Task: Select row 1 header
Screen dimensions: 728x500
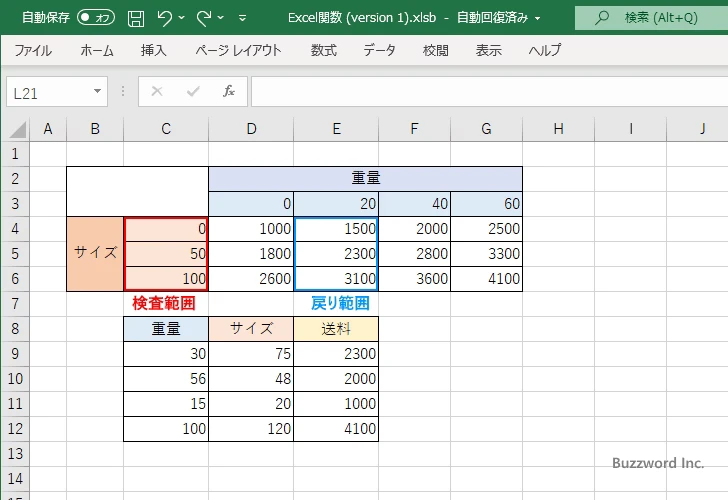Action: pyautogui.click(x=15, y=154)
